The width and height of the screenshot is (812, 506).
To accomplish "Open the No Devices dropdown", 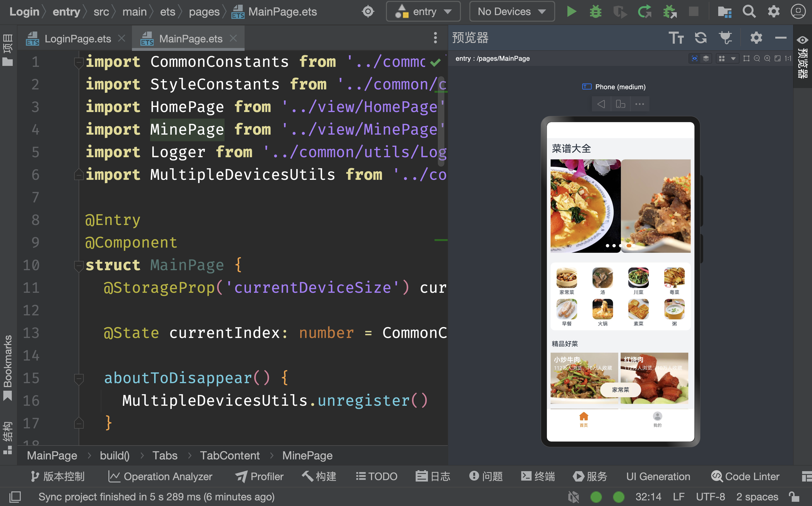I will pos(512,12).
